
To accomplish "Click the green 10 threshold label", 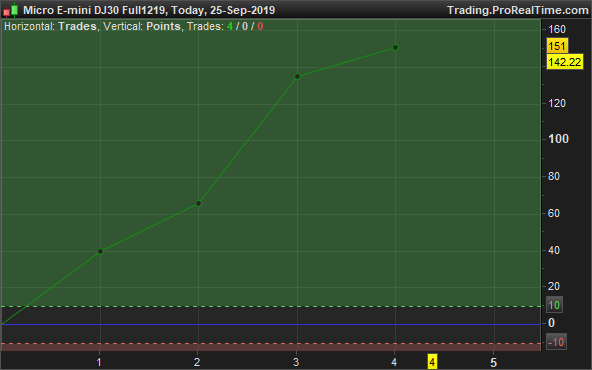I will pyautogui.click(x=554, y=305).
